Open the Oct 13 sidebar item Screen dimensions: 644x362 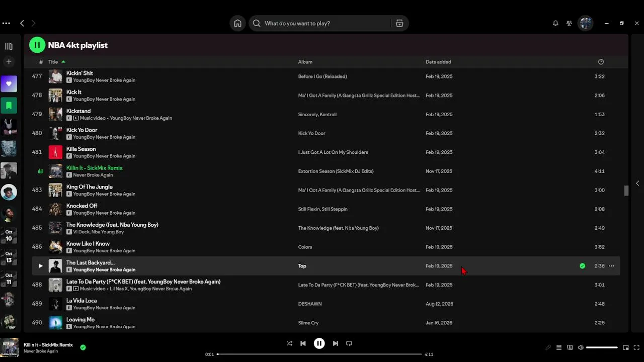tap(9, 257)
